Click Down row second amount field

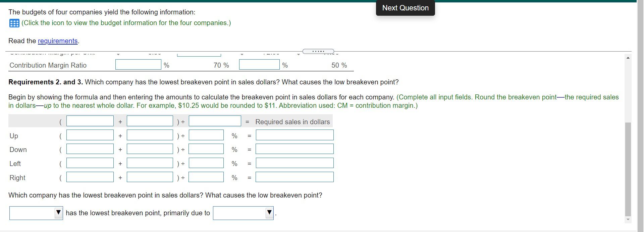[150, 149]
